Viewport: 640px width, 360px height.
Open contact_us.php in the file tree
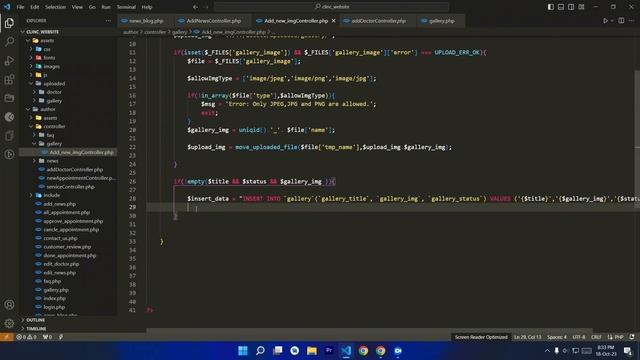(60, 238)
